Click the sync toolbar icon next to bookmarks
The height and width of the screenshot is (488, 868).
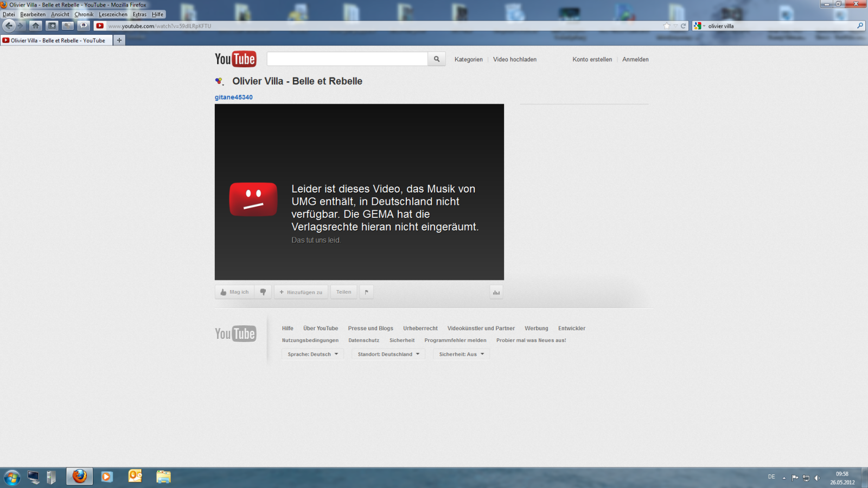coord(68,25)
